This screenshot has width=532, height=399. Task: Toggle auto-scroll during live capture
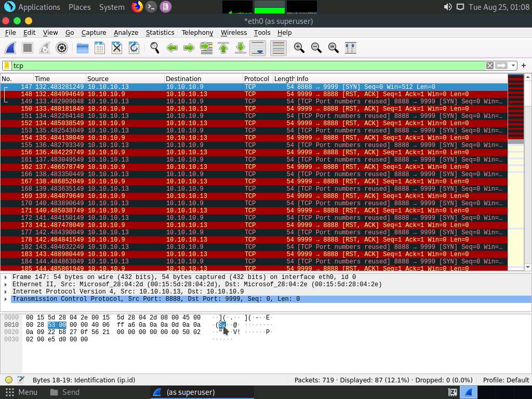[258, 48]
